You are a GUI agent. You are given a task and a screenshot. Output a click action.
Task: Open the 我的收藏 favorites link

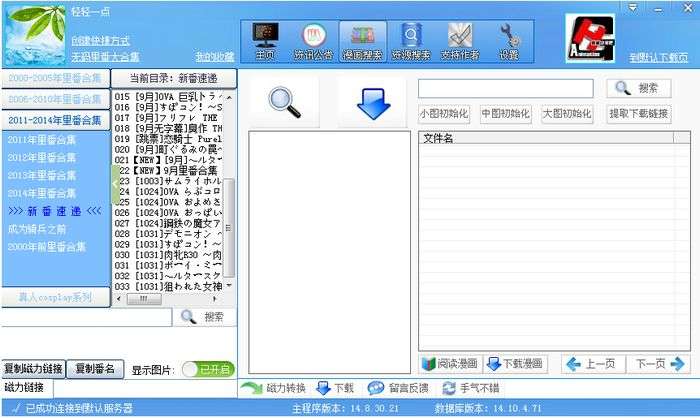pyautogui.click(x=215, y=56)
